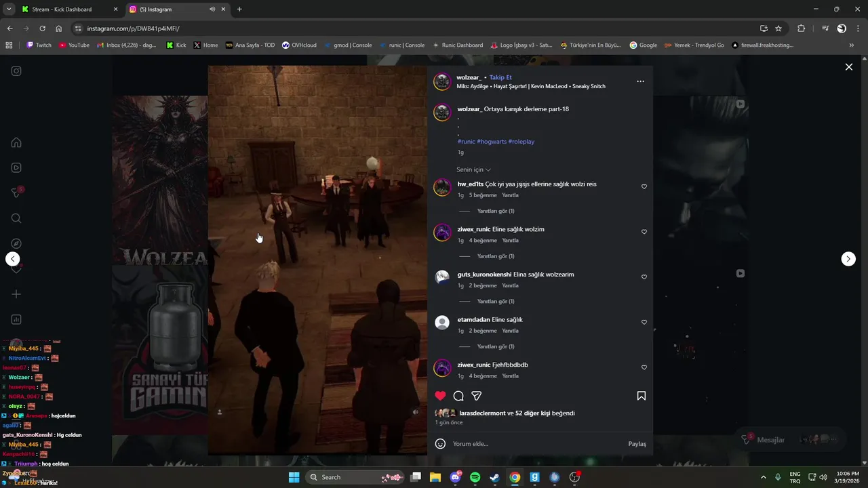Screen dimensions: 868x488
Task: Go to the next post arrow
Action: coord(848,259)
